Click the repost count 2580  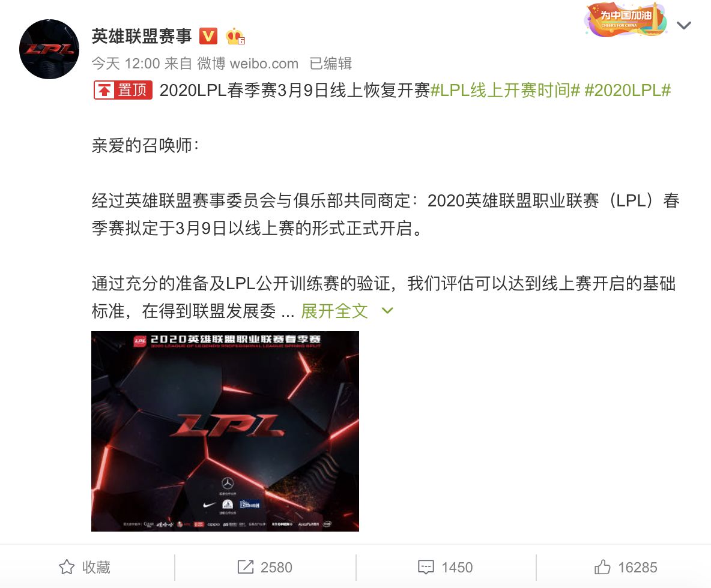[x=276, y=567]
